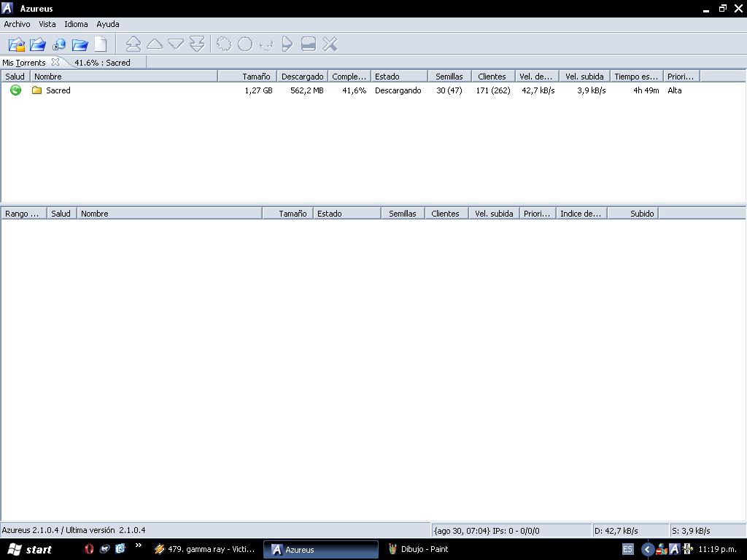Viewport: 747px width, 560px height.
Task: Click the disk-shaped toolbar icon
Action: [x=309, y=44]
